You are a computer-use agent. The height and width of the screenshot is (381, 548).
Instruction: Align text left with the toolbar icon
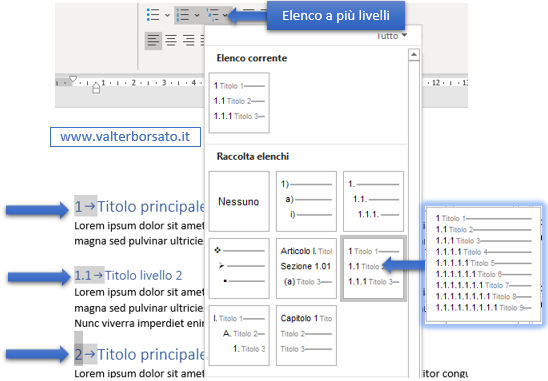(153, 41)
